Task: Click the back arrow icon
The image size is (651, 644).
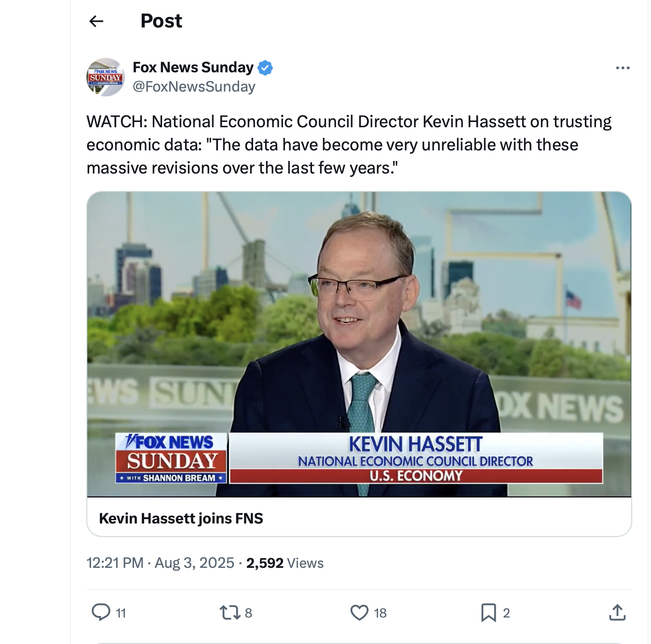Action: 96,21
